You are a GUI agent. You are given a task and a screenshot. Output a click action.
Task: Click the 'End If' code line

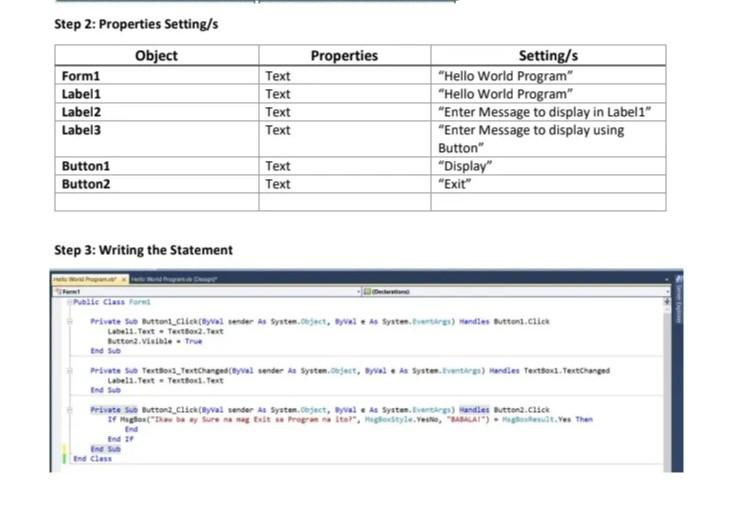point(120,439)
